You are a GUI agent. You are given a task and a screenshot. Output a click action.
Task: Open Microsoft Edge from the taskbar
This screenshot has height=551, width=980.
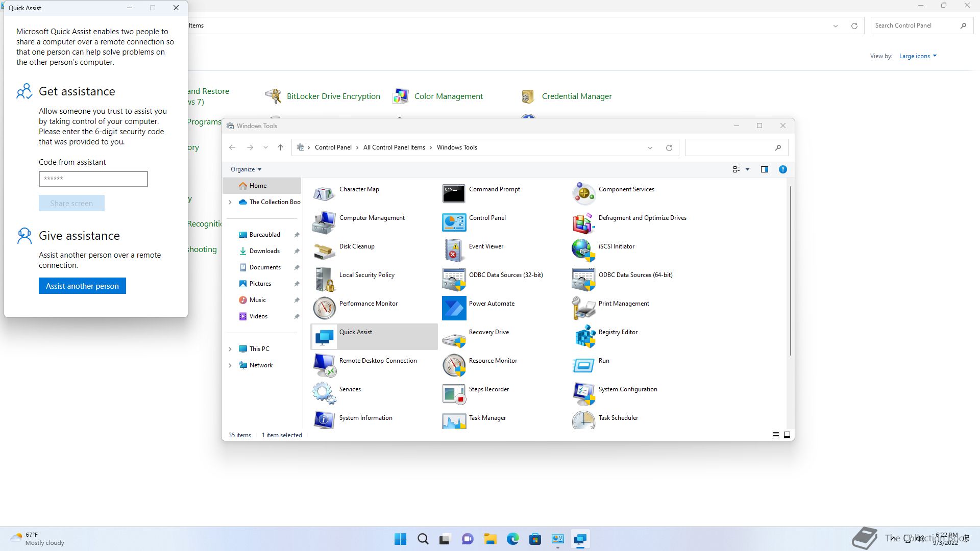pos(512,539)
